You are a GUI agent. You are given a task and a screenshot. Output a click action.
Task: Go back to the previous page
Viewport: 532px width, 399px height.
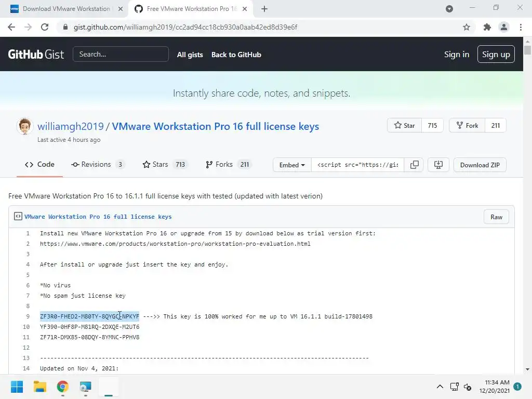11,27
